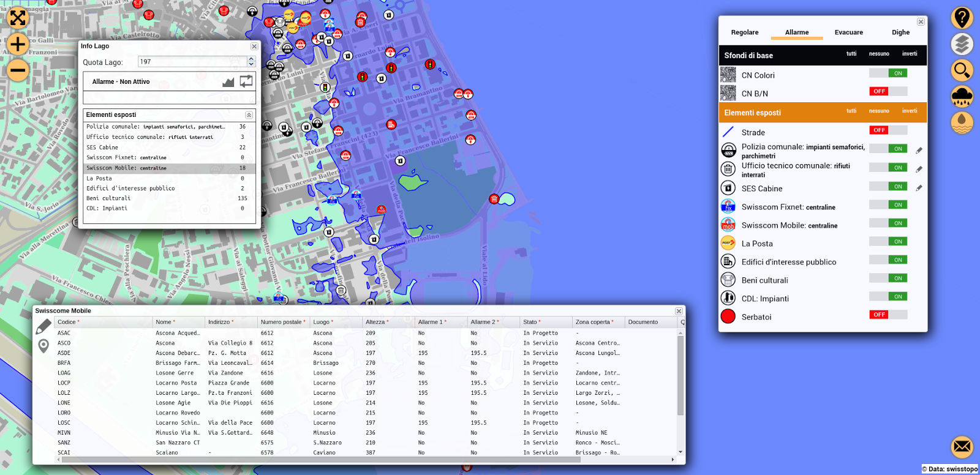The width and height of the screenshot is (980, 475).
Task: Click the Edifici d'interesse pubblico building icon
Action: (728, 261)
